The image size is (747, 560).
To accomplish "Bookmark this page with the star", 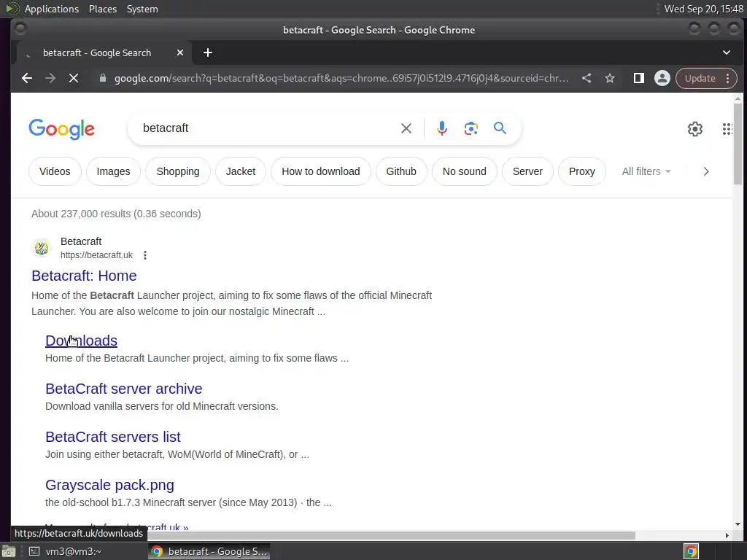I will tap(610, 78).
